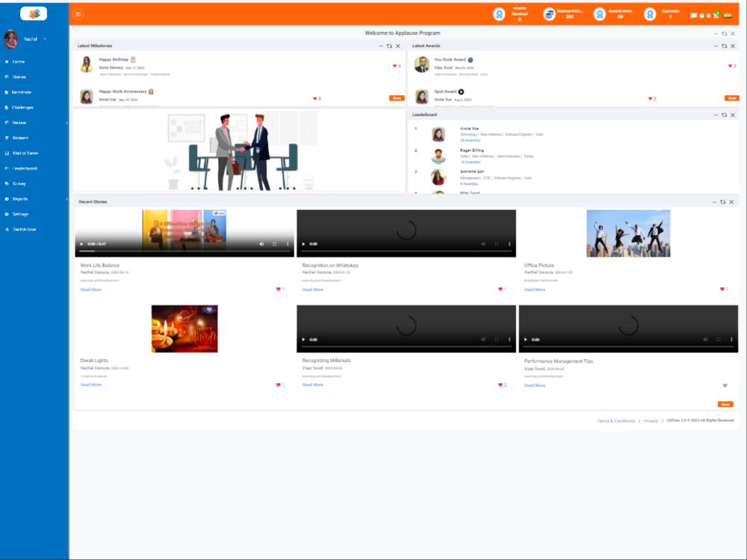Open Wall of Fame in sidebar
This screenshot has height=560, width=747.
pyautogui.click(x=25, y=153)
